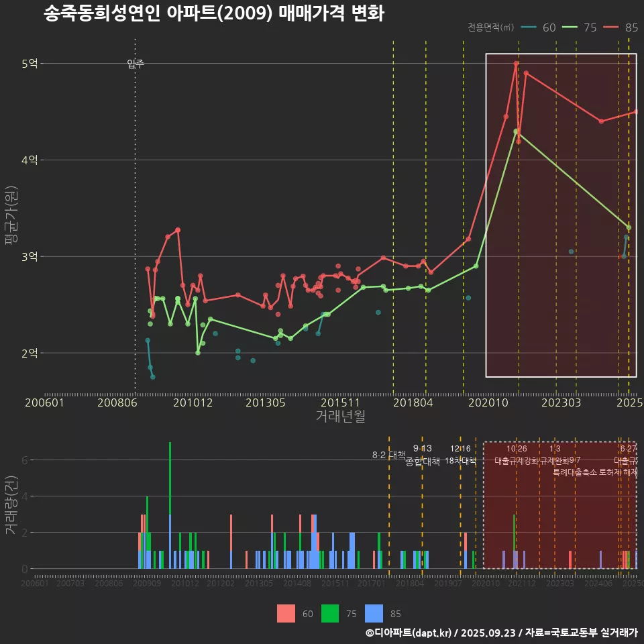Click the highest point of the green 75 line
644x644 pixels.
[x=516, y=131]
